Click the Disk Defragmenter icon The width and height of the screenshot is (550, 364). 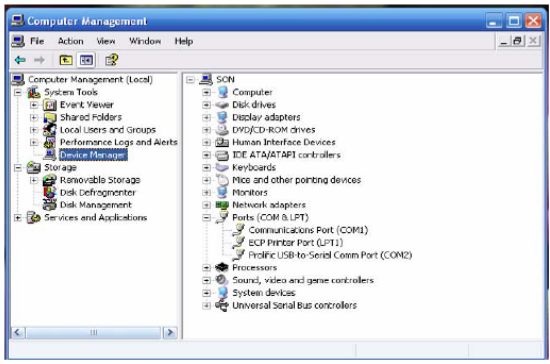coord(49,192)
